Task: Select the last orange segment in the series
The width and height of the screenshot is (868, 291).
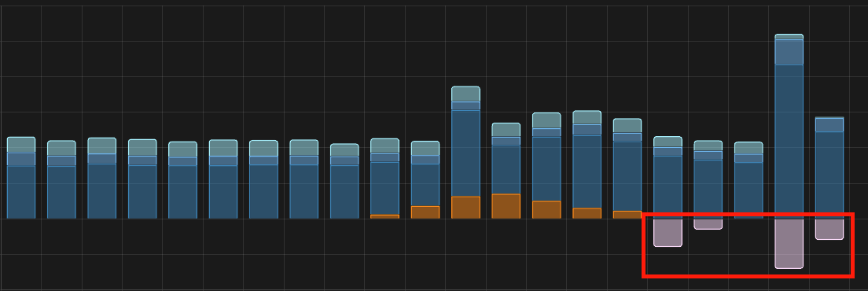Action: [627, 215]
